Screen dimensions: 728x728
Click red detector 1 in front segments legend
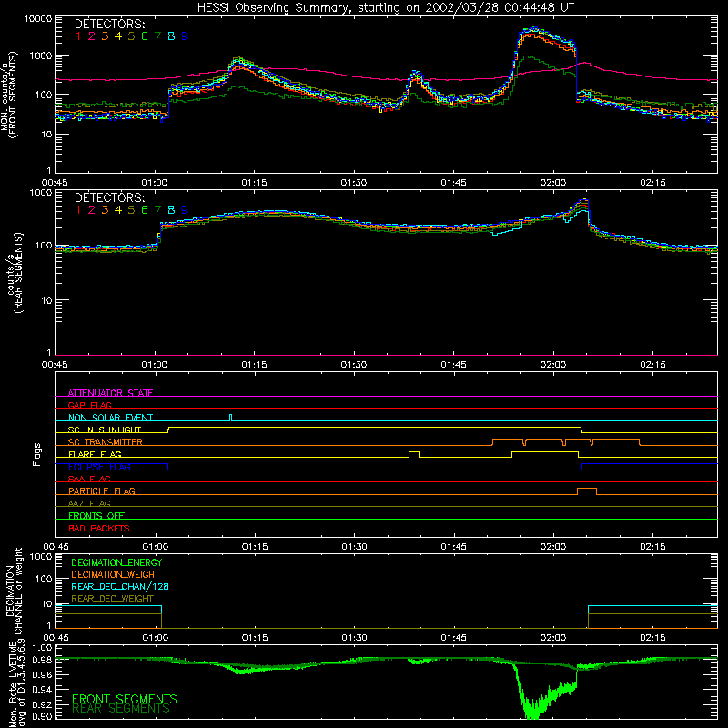[x=78, y=36]
